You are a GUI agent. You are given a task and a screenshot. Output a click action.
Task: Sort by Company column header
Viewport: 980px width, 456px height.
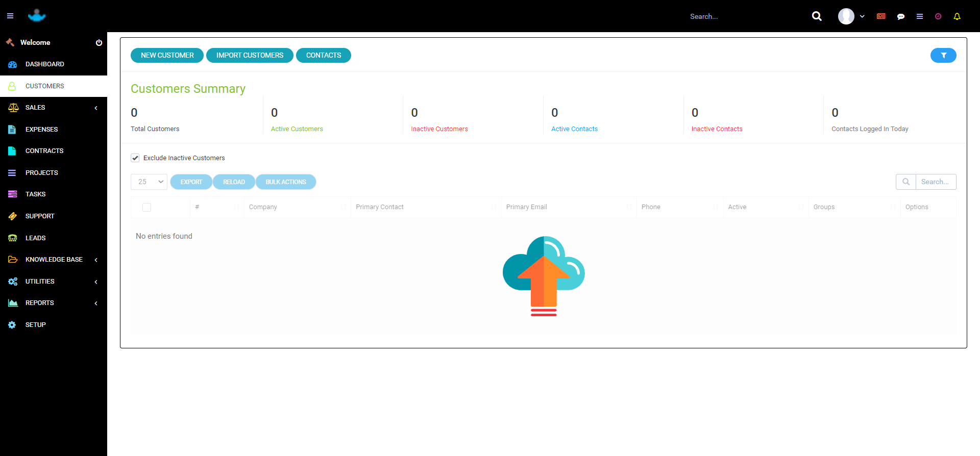pyautogui.click(x=297, y=207)
